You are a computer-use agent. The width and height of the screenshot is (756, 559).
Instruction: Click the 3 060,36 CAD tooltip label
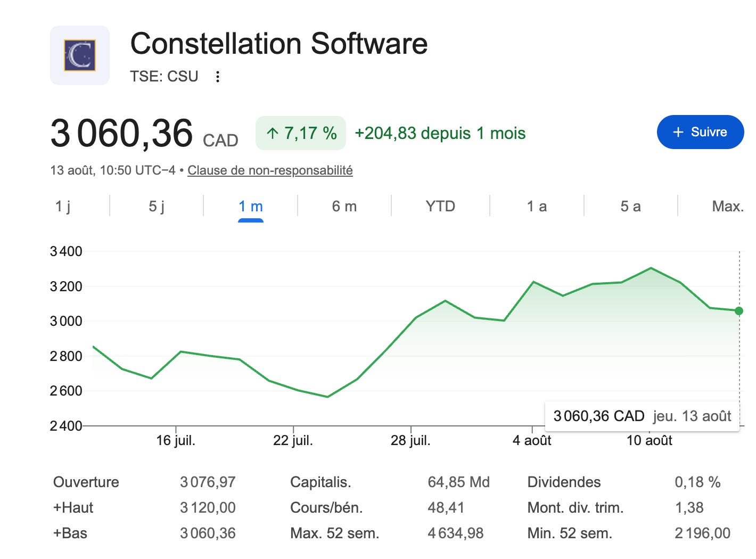(599, 416)
